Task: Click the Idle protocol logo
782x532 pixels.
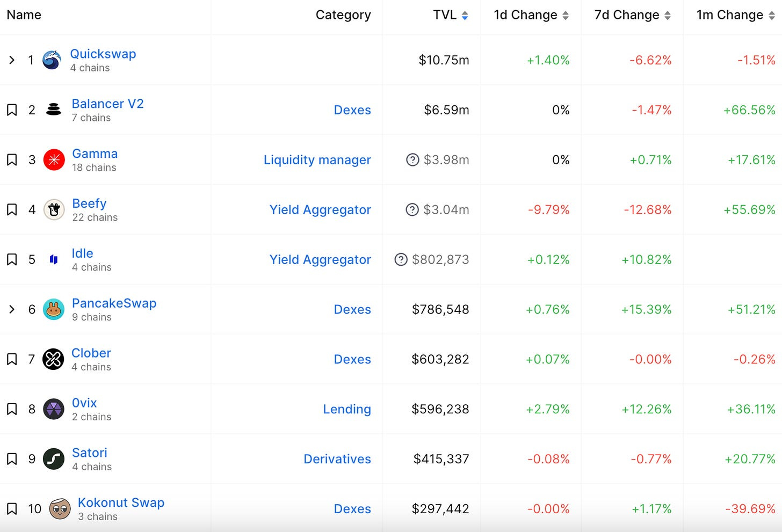Action: pyautogui.click(x=54, y=260)
